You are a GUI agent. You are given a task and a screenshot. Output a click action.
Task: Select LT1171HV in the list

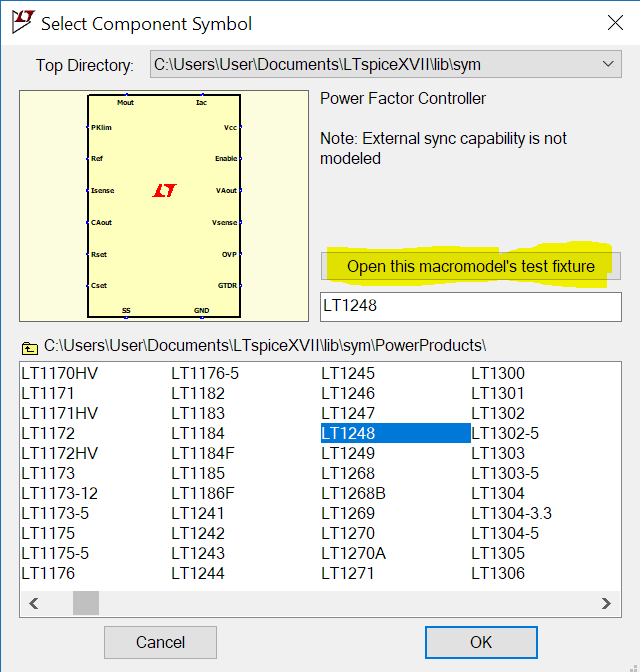coord(60,413)
